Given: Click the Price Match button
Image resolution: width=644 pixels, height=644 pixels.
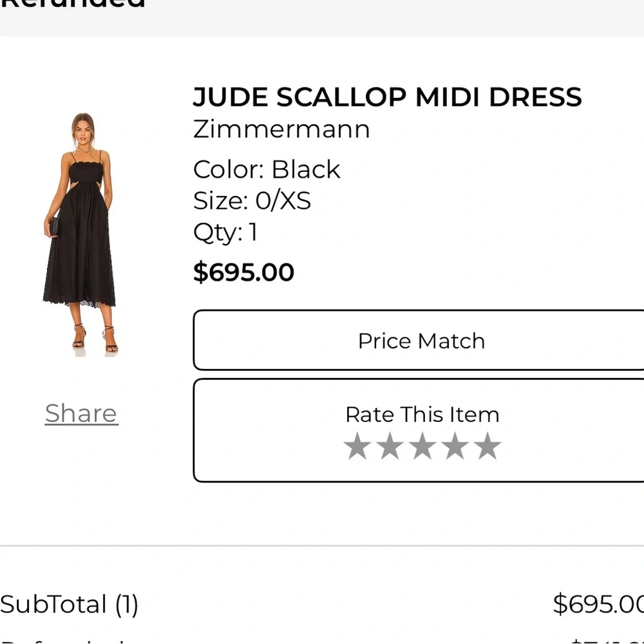Looking at the screenshot, I should [x=422, y=340].
